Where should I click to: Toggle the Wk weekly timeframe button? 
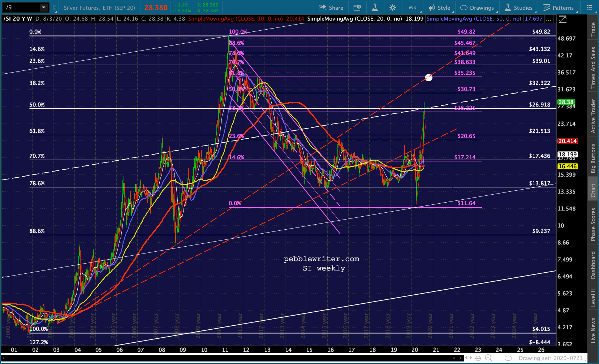(x=412, y=8)
